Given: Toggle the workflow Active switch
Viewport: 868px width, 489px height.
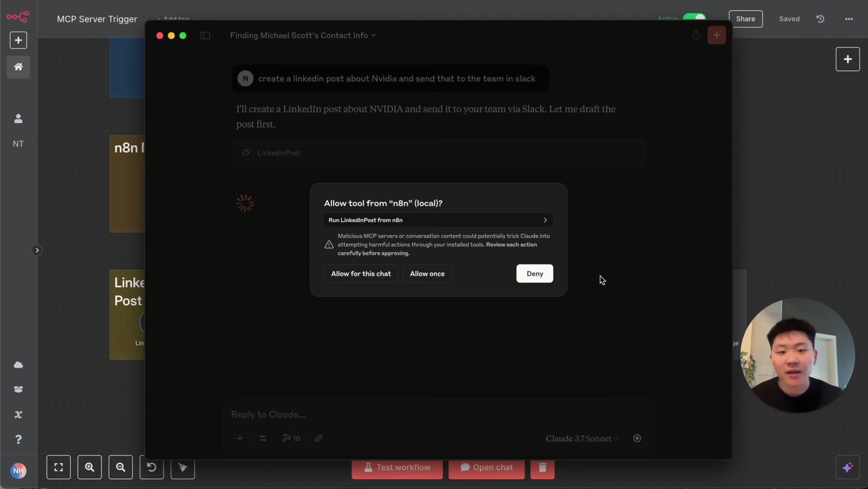Looking at the screenshot, I should click(695, 18).
